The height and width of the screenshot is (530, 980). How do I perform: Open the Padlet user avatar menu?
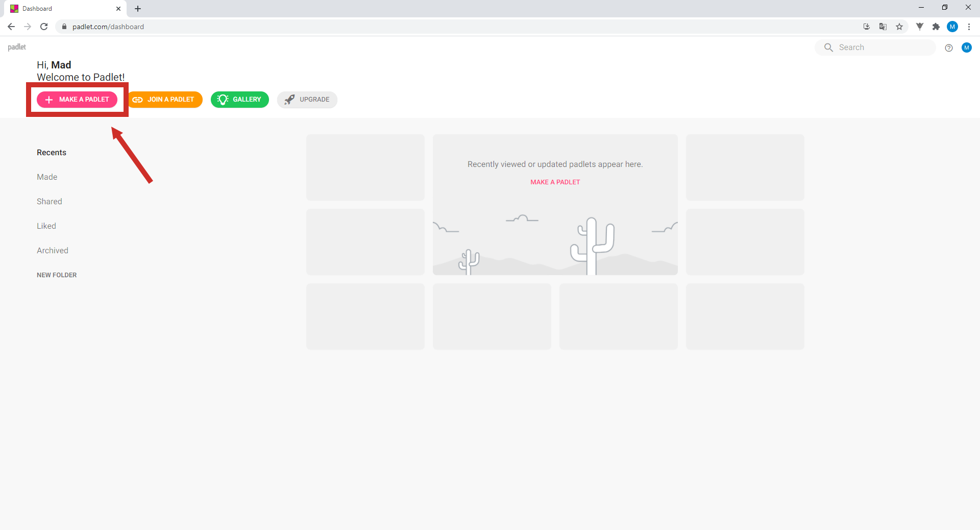967,47
